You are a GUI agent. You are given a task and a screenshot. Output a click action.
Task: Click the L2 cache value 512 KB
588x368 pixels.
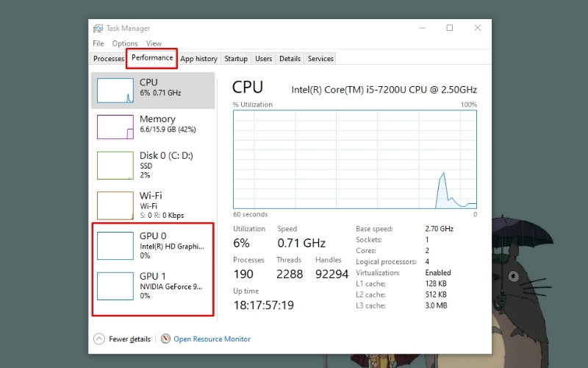[x=436, y=294]
